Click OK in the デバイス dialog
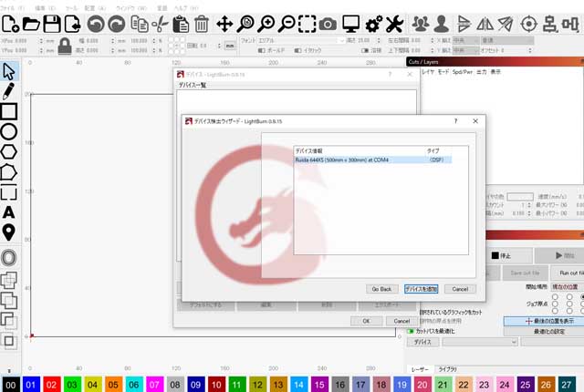584x392 pixels. pos(366,321)
